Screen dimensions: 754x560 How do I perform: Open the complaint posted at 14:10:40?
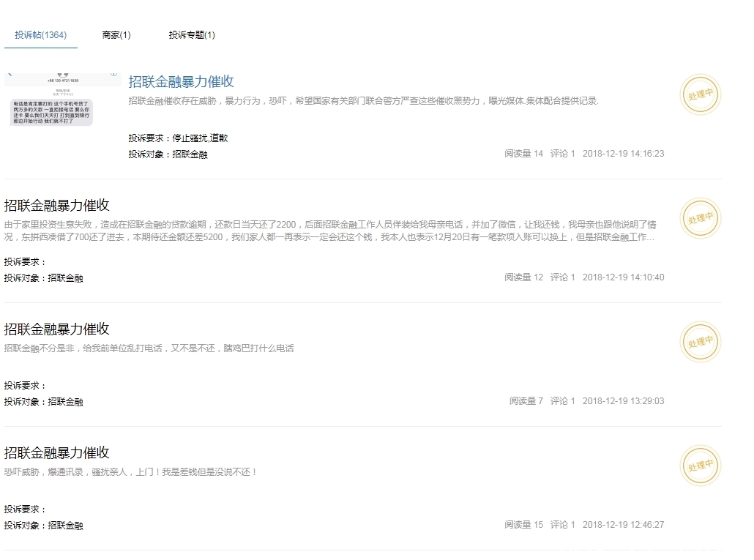click(x=56, y=206)
